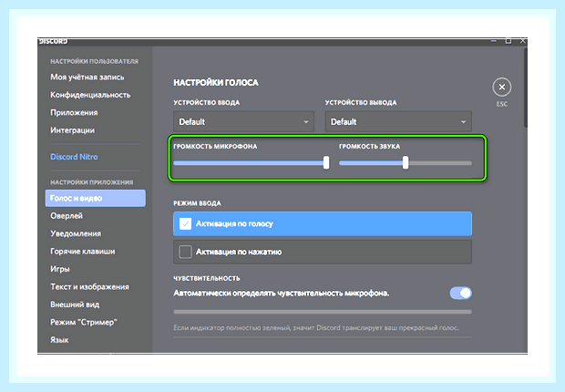Click the vertical scrollbar on right edge
Image resolution: width=565 pixels, height=392 pixels.
coord(526,88)
